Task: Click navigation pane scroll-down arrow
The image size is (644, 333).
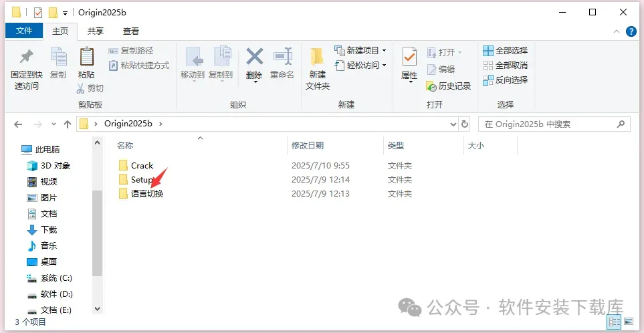Action: (x=98, y=309)
